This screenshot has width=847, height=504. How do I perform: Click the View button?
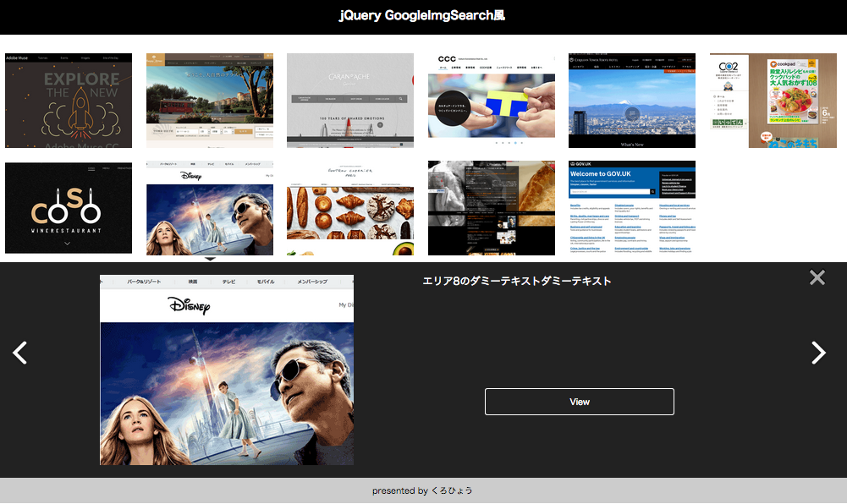(579, 402)
